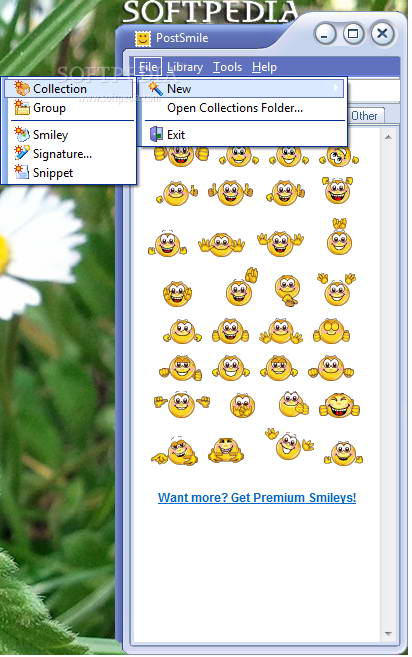Pick the smiley with a hand under its chin

click(288, 290)
